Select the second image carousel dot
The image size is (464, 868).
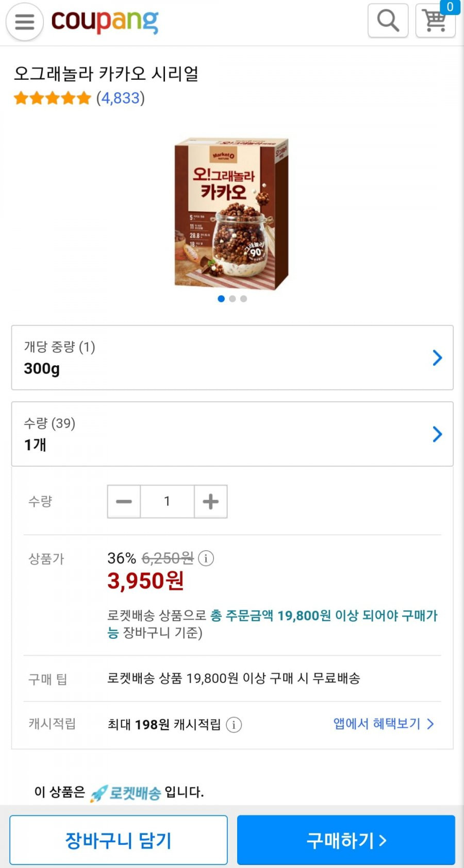pos(233,299)
